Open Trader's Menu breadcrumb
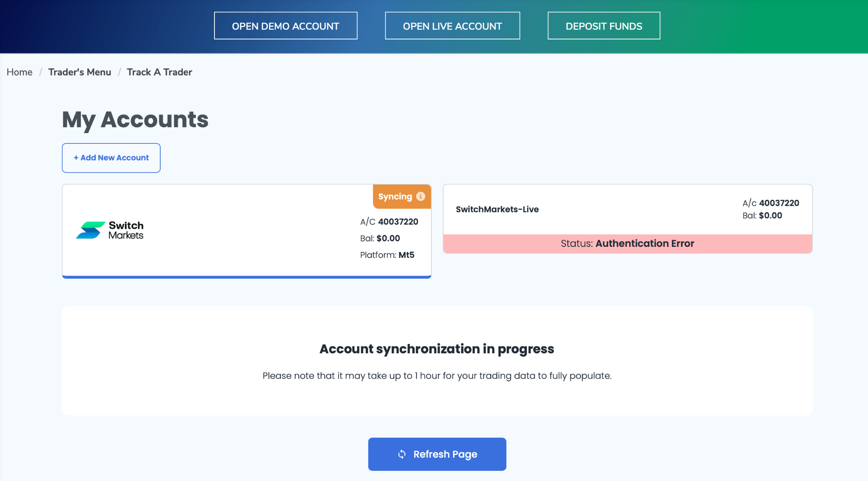 pyautogui.click(x=80, y=72)
